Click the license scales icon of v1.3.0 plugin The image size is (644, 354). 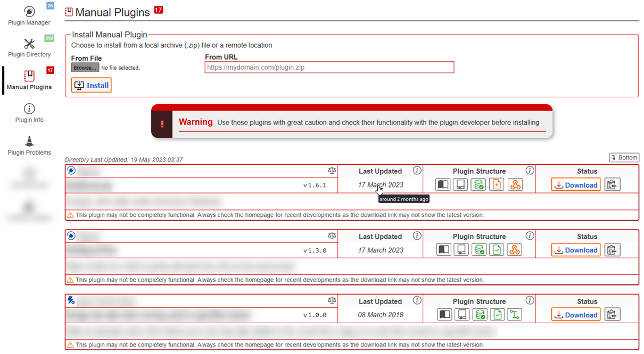332,235
